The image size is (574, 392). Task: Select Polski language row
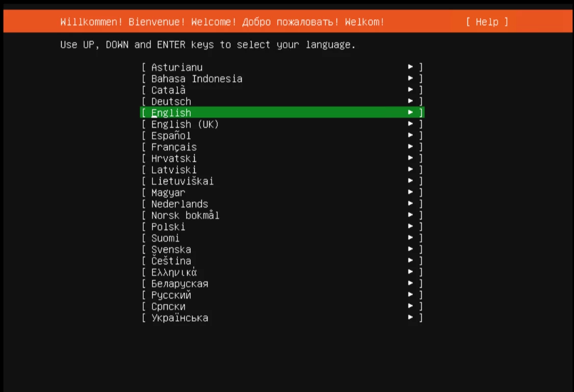[282, 226]
